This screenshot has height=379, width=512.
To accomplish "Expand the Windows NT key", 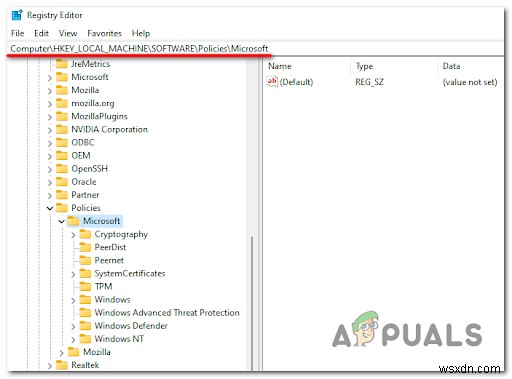I will point(73,340).
